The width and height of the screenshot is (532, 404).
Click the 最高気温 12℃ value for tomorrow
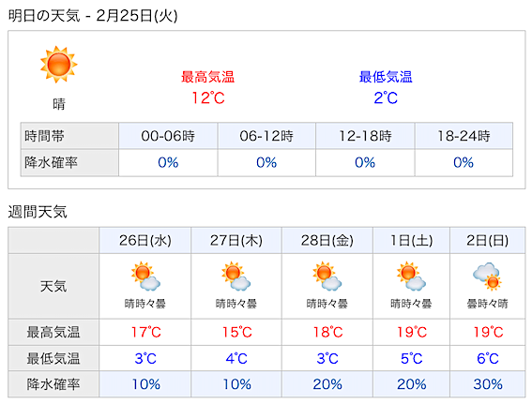(x=208, y=98)
